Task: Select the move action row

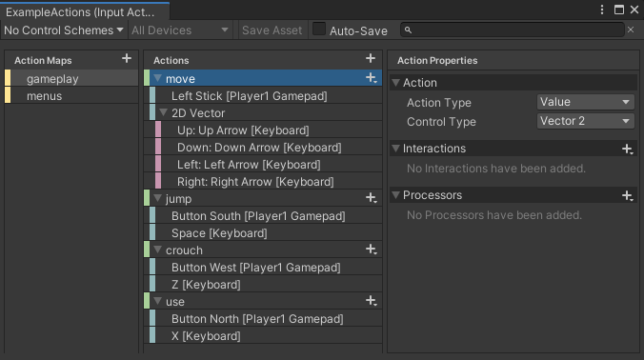Action: click(x=263, y=78)
